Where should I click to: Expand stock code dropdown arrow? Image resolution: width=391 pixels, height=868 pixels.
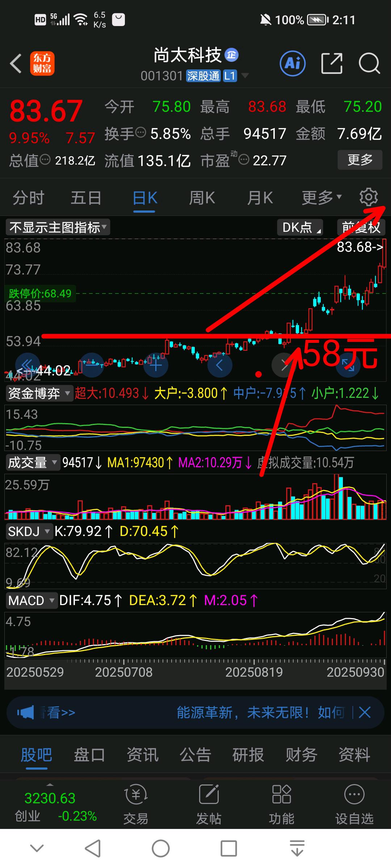(x=245, y=76)
